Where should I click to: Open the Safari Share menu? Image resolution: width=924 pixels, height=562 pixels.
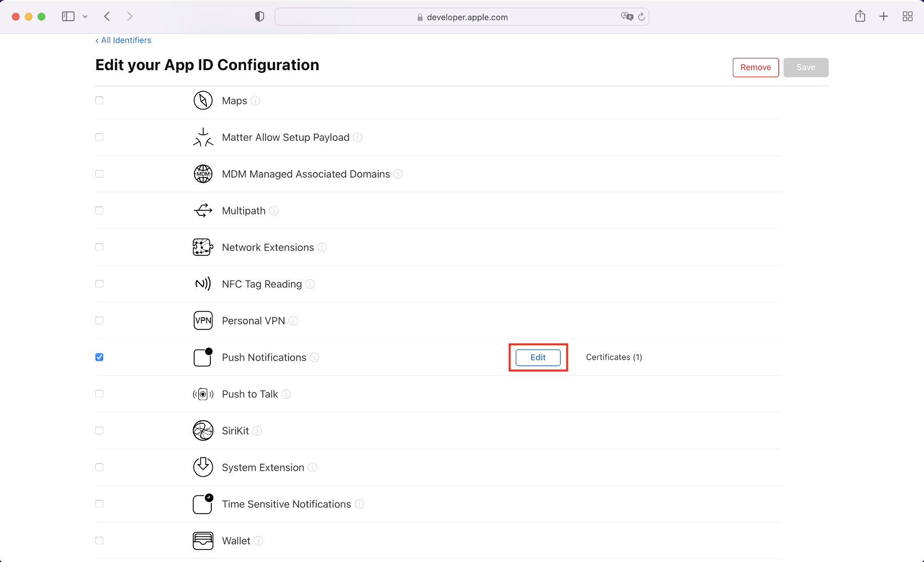860,16
